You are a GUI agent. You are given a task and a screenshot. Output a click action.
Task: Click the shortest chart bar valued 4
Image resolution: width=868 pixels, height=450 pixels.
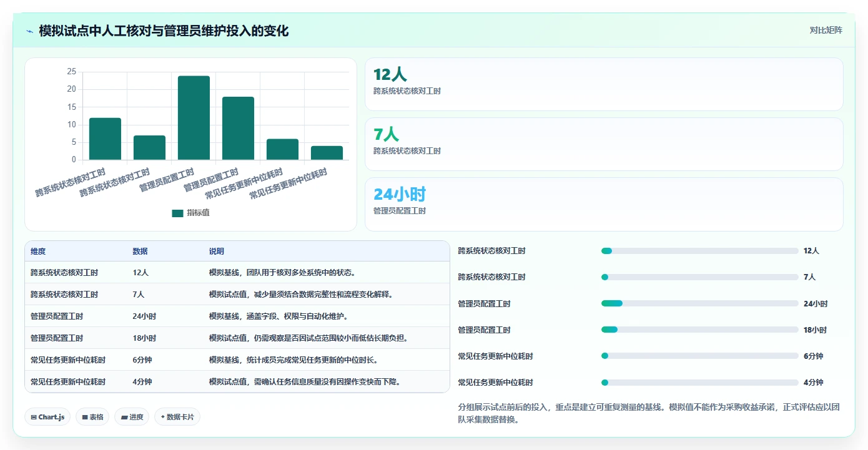(327, 153)
